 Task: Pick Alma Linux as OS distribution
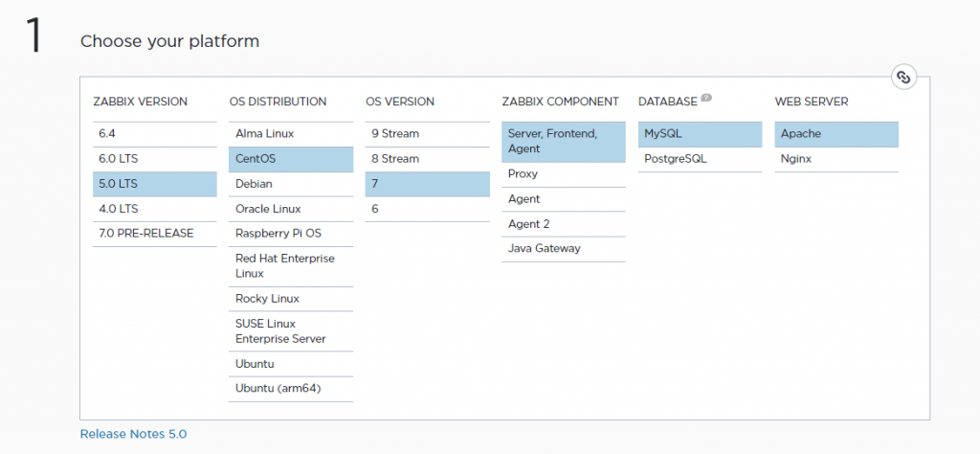(x=290, y=134)
